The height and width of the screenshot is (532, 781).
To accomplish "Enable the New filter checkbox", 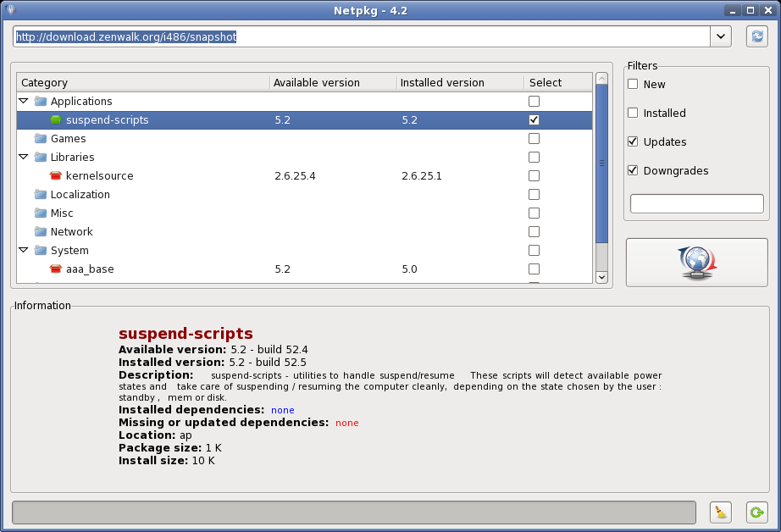I will click(633, 84).
